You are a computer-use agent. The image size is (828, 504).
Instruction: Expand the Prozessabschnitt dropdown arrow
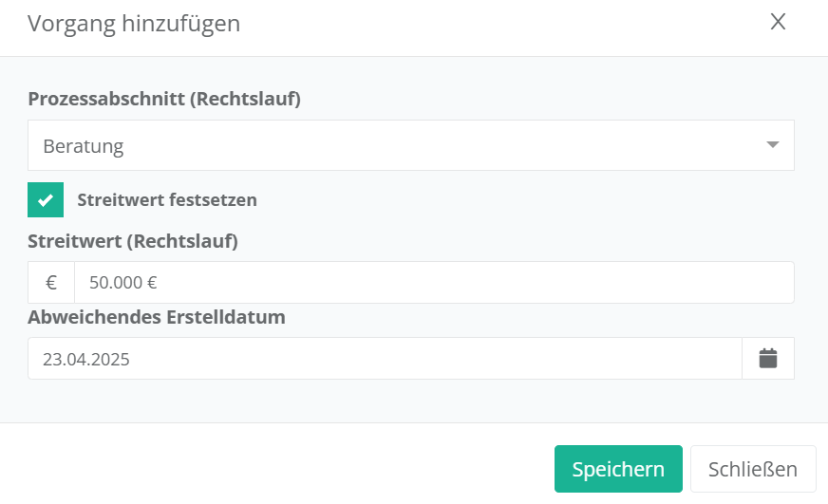coord(773,145)
